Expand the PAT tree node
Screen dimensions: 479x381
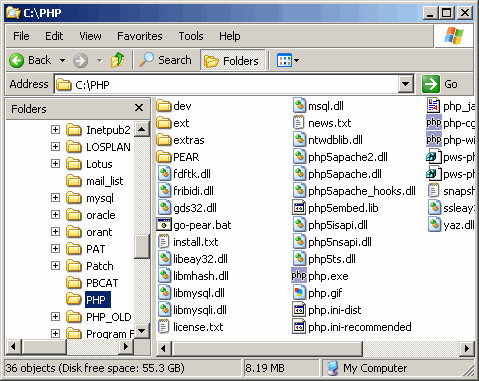55,248
